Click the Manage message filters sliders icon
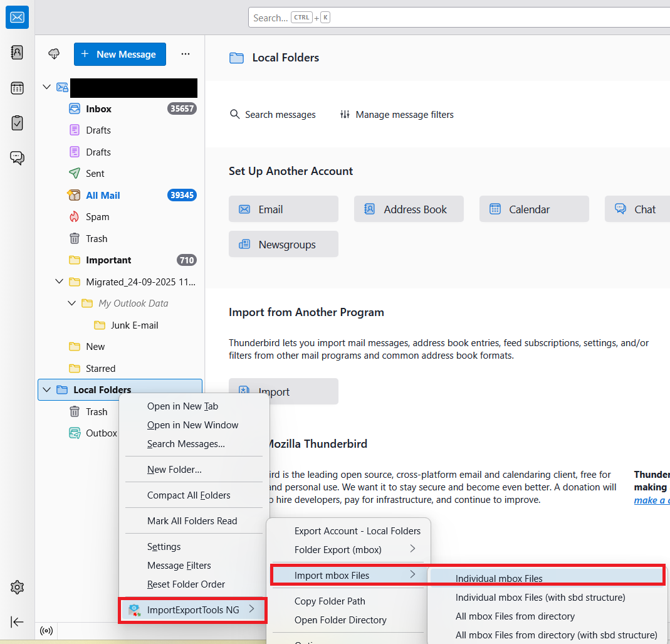670x644 pixels. tap(345, 114)
